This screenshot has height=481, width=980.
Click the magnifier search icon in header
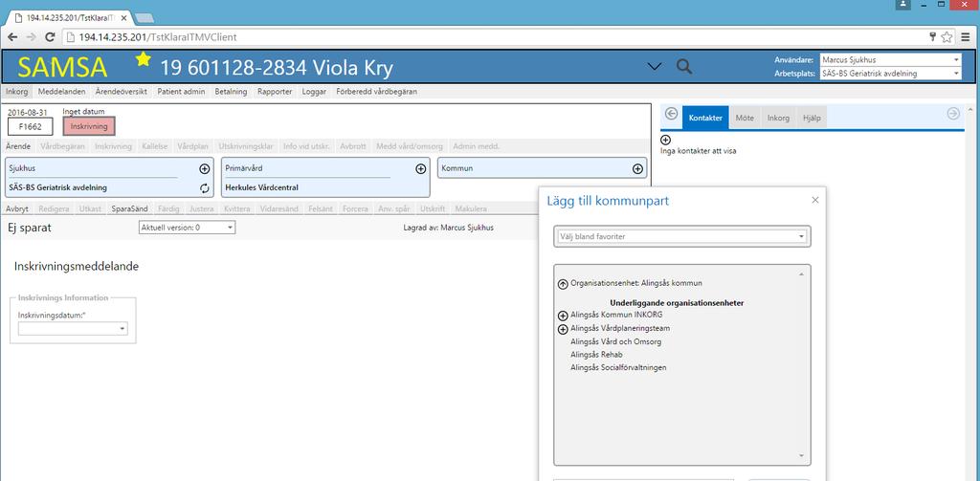[x=684, y=67]
